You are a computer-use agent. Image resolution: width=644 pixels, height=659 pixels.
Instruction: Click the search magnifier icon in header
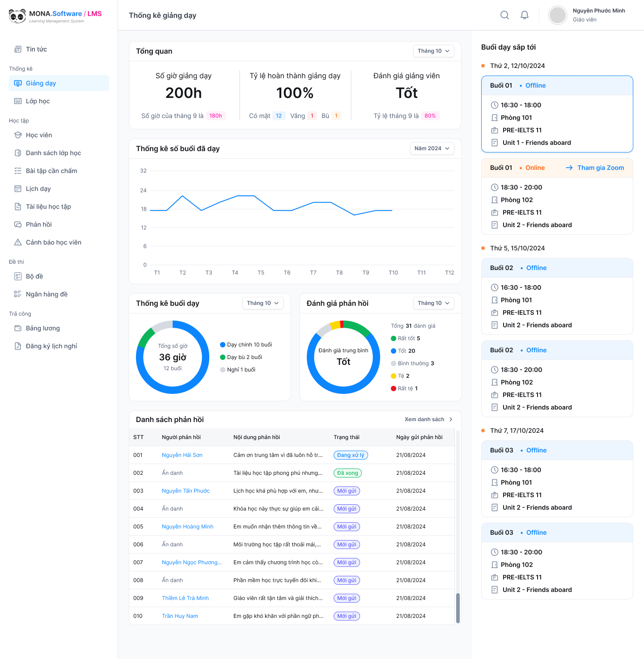504,15
